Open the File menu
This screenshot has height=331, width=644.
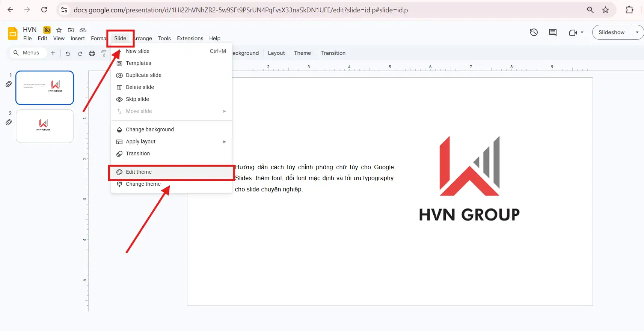pyautogui.click(x=27, y=38)
